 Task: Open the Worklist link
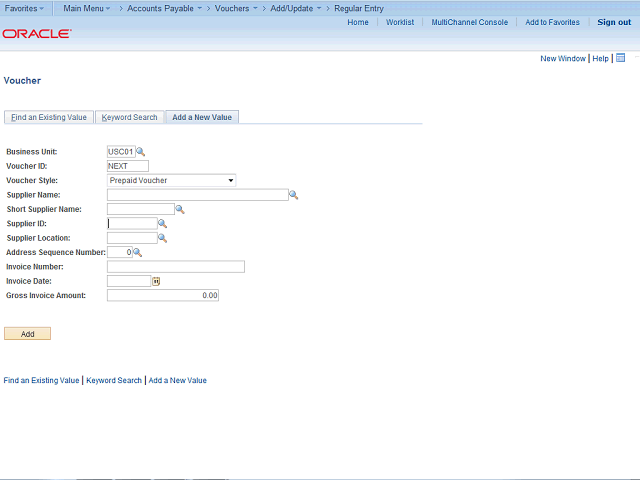[400, 22]
